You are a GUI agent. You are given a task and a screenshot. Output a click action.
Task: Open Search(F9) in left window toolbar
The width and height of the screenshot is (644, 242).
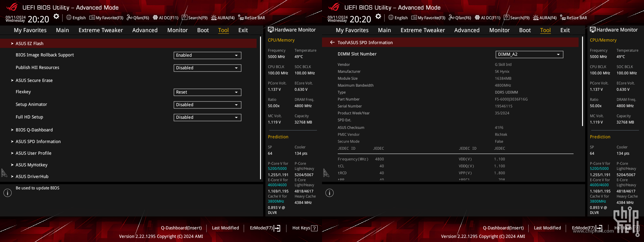tap(195, 18)
